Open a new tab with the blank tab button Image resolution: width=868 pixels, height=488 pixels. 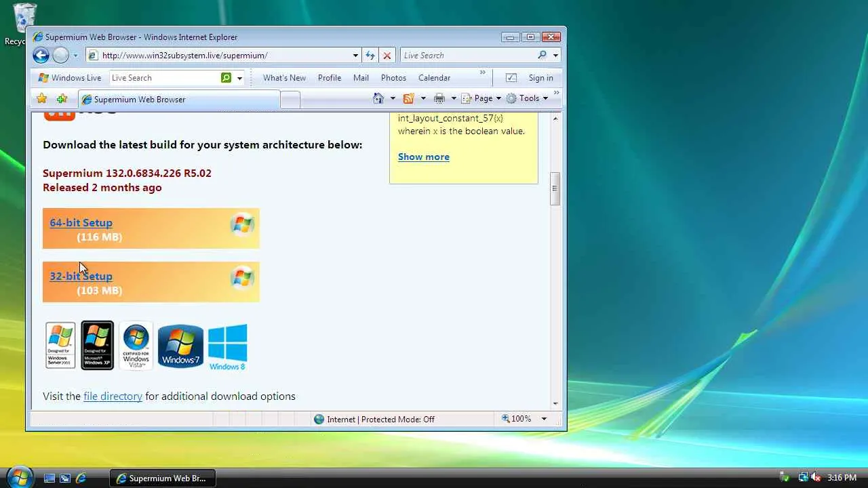(290, 100)
